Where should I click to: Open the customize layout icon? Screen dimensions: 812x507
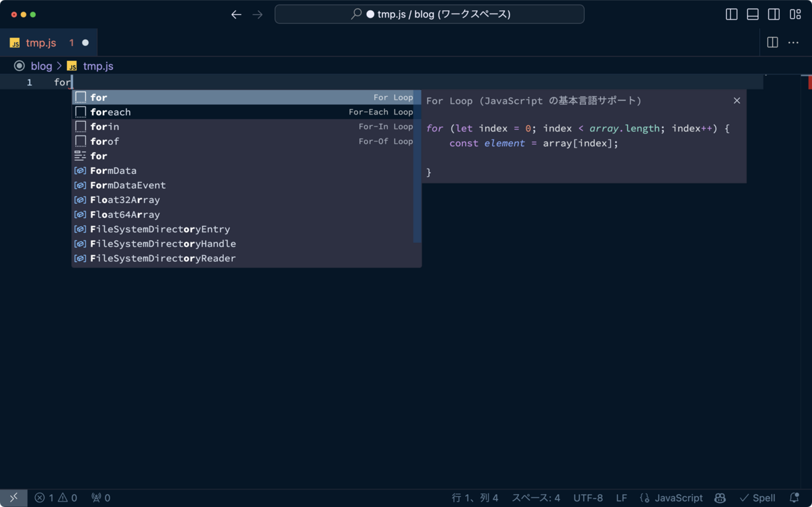coord(795,14)
